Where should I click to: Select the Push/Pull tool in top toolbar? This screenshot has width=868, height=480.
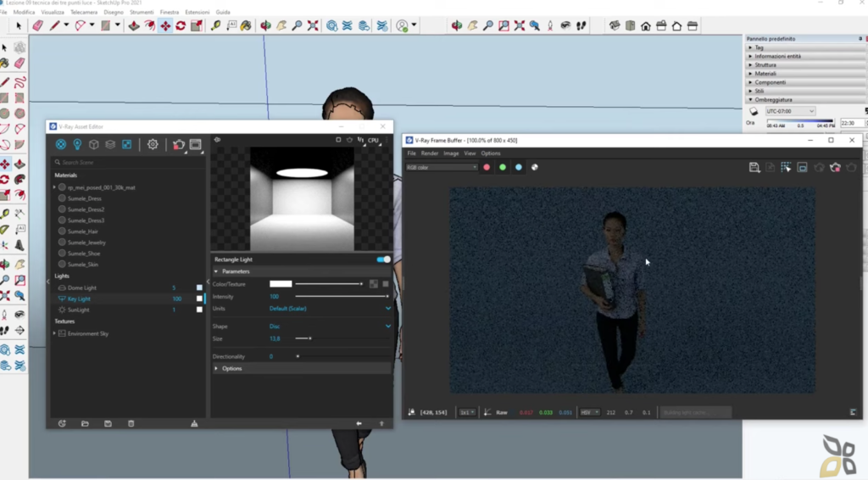[134, 25]
